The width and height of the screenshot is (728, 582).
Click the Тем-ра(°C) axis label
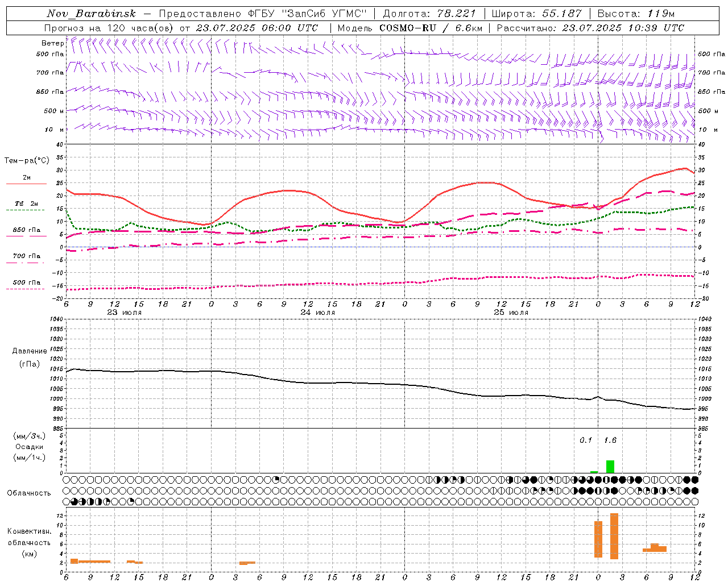point(26,161)
